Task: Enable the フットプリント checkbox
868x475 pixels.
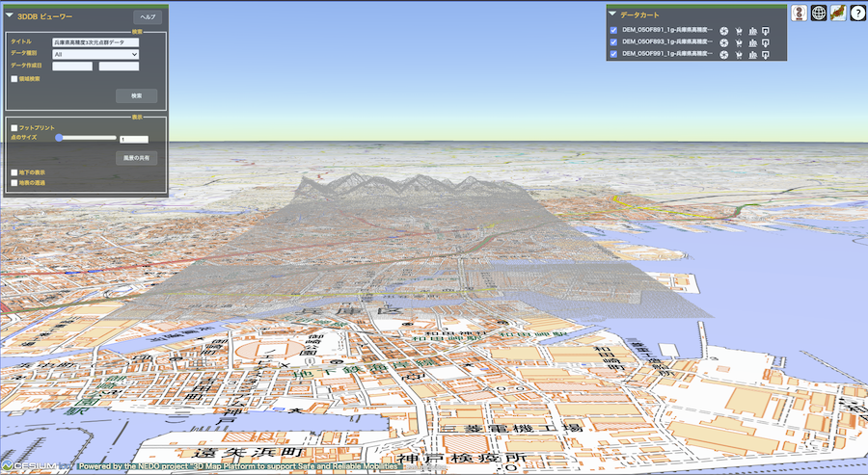Action: 14,127
